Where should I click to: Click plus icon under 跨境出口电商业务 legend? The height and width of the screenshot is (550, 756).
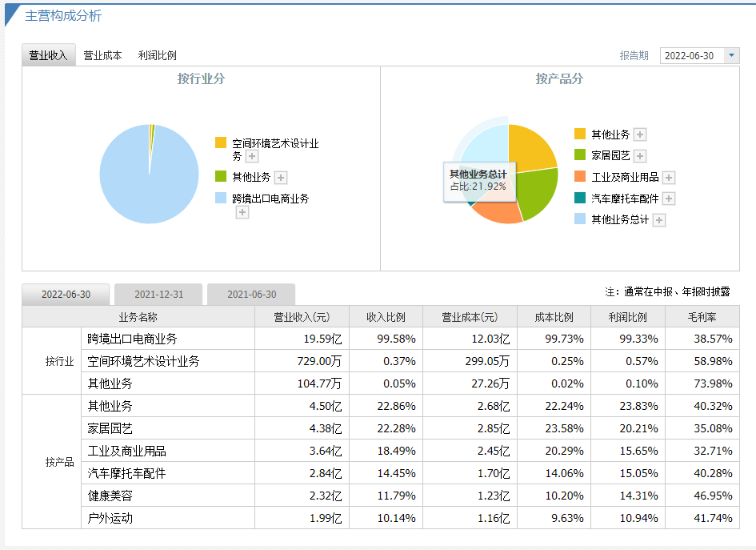[x=242, y=212]
